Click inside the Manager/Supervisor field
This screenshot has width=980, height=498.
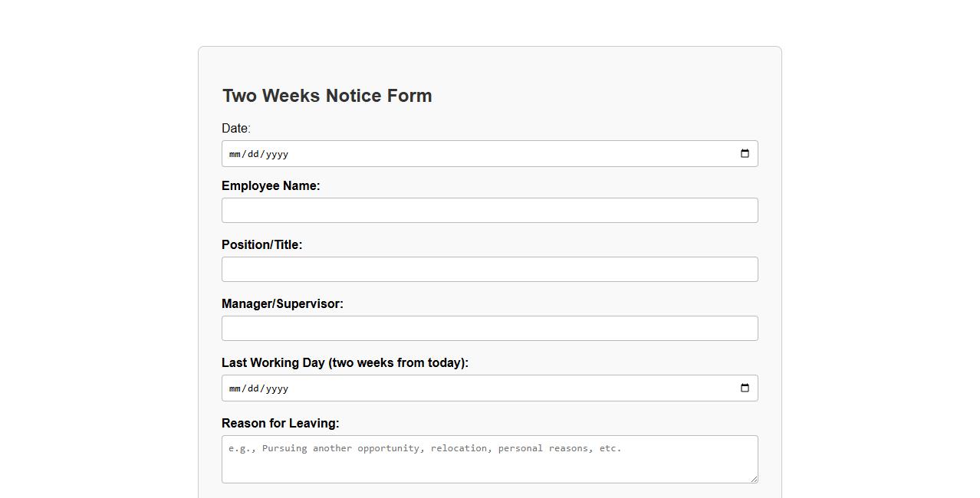click(x=489, y=328)
